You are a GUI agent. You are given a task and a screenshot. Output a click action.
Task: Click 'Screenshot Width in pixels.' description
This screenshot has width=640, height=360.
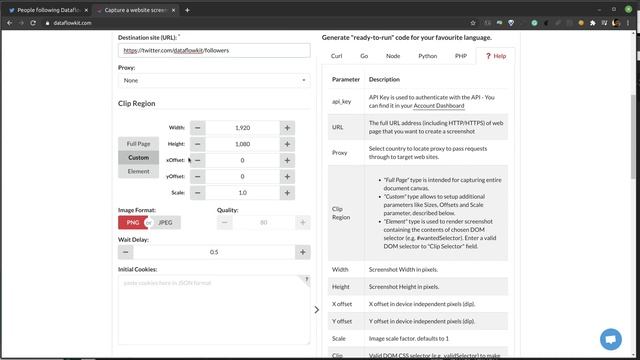click(x=403, y=270)
